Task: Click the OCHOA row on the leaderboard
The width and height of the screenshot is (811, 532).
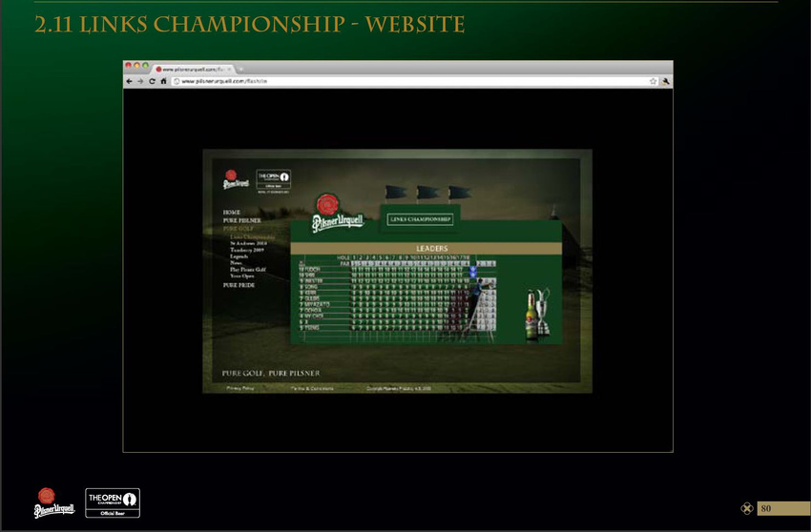Action: tap(397, 310)
